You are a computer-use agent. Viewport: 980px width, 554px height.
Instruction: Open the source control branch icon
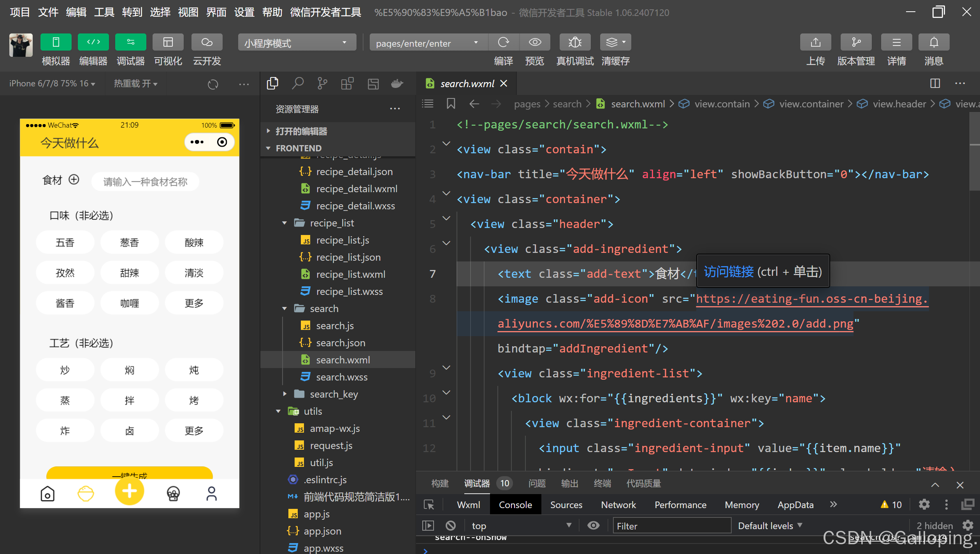click(322, 83)
